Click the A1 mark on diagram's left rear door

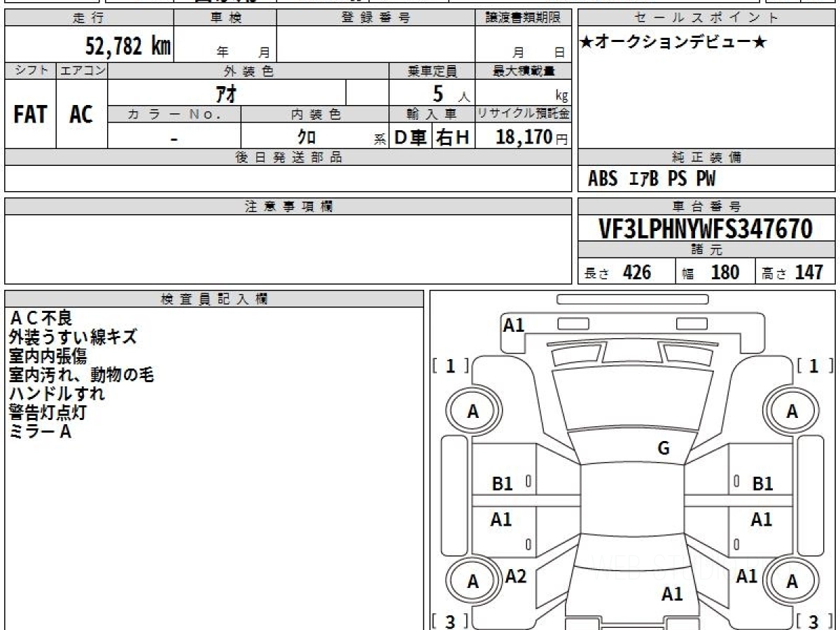point(501,519)
